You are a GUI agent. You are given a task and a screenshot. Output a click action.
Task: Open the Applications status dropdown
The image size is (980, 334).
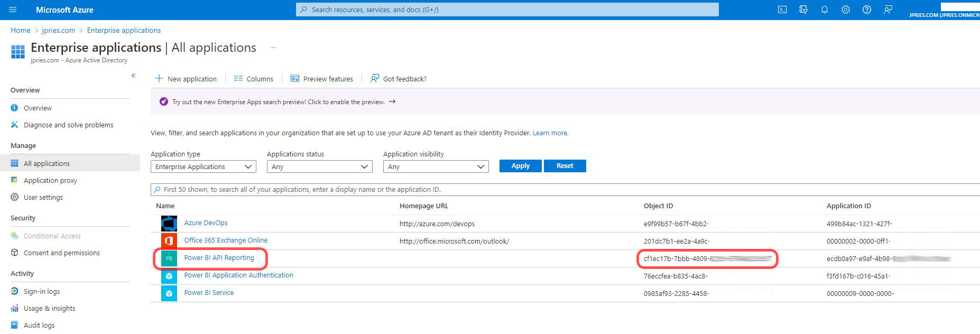point(319,166)
